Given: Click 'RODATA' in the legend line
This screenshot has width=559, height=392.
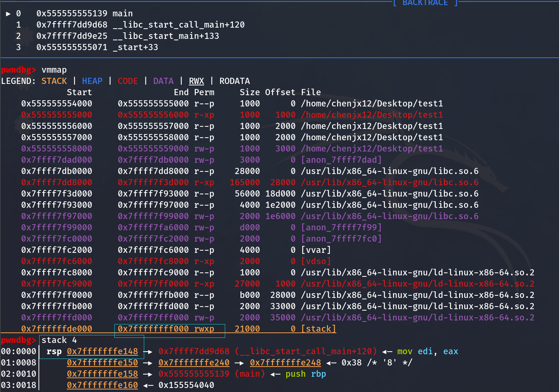Looking at the screenshot, I should coord(235,81).
